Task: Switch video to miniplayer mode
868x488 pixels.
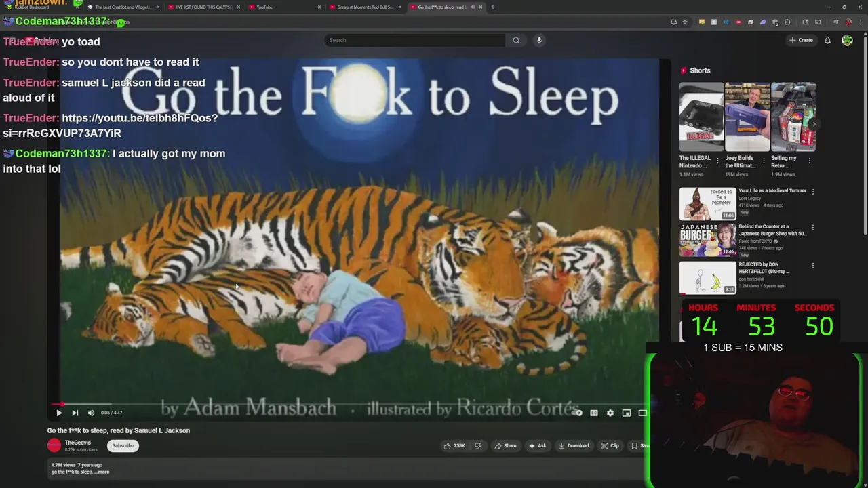Action: pos(627,413)
